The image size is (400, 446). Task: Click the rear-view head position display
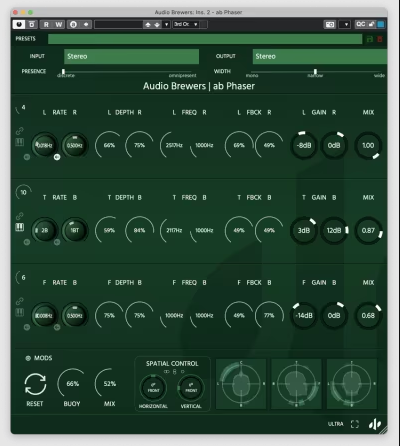coord(352,384)
